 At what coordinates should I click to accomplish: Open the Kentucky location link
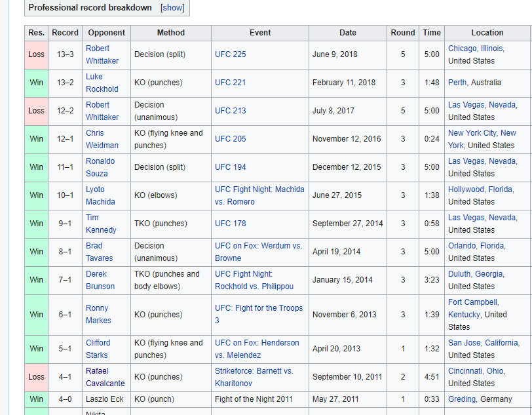pyautogui.click(x=464, y=315)
